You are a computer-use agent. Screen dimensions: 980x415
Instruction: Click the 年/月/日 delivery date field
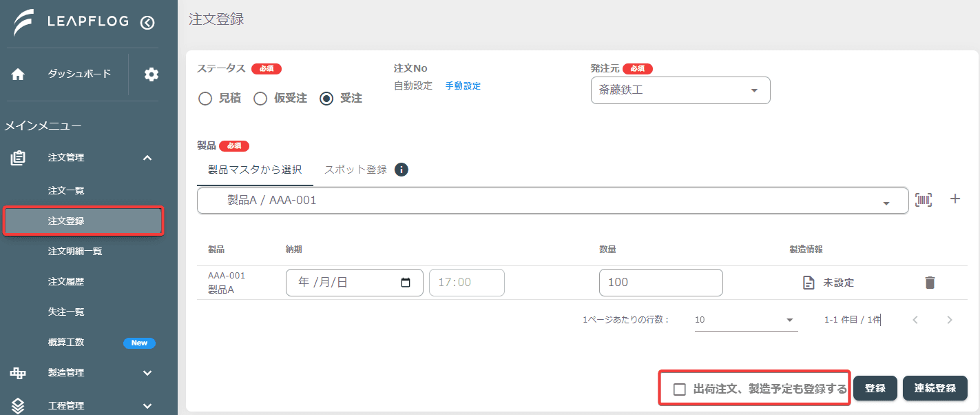(355, 283)
